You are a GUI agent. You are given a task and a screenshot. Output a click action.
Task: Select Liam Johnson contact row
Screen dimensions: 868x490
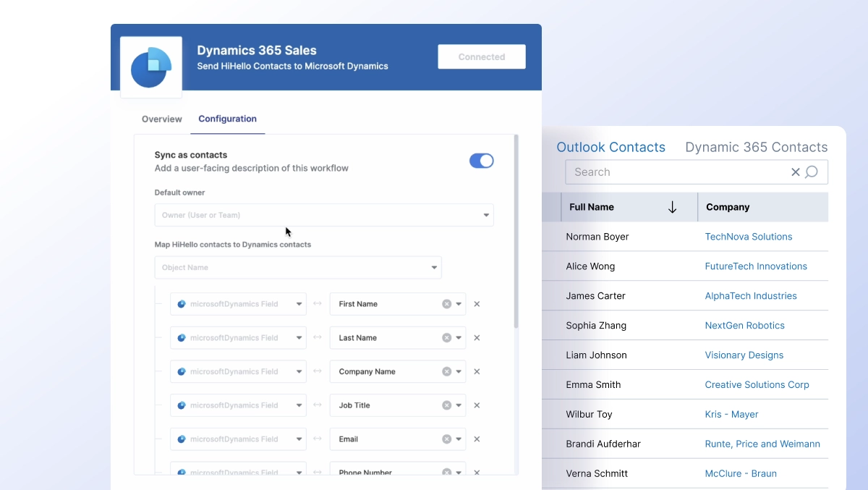tap(685, 355)
